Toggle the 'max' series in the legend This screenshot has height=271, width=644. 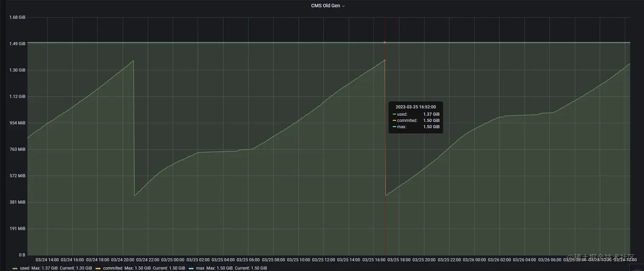click(200, 268)
